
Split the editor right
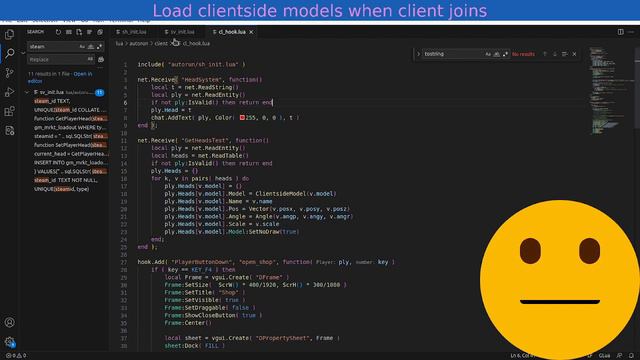point(620,32)
